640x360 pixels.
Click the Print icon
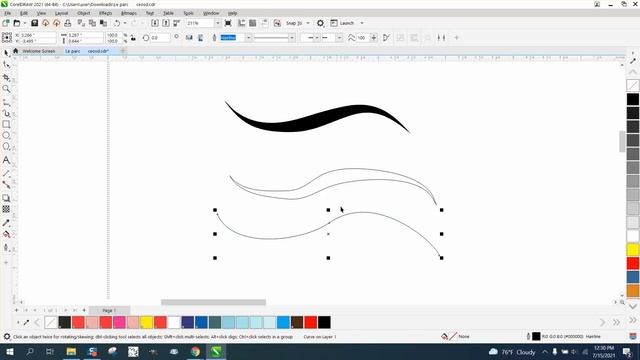[68, 23]
